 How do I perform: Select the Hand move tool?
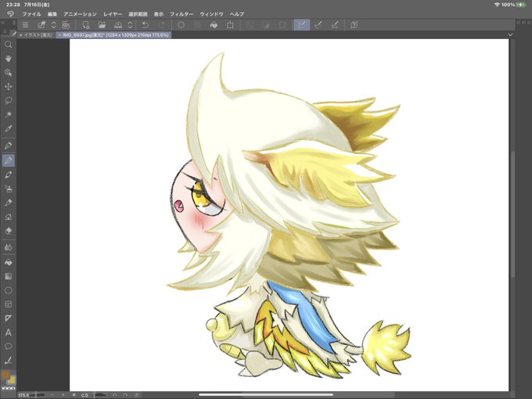(8, 59)
